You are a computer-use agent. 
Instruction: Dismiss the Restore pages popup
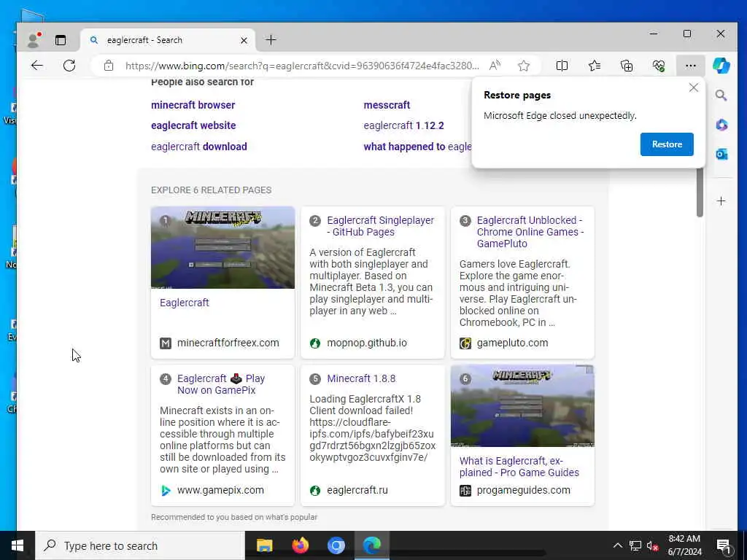[x=694, y=87]
